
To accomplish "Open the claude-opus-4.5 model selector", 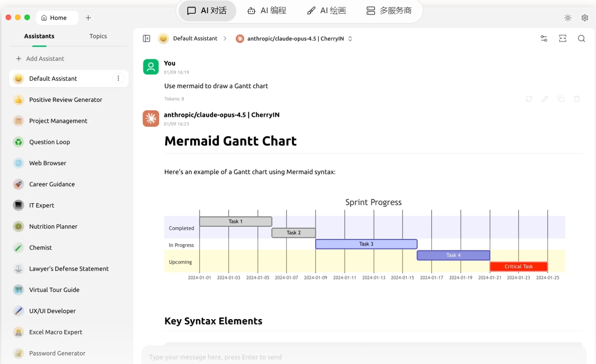I will tap(294, 39).
